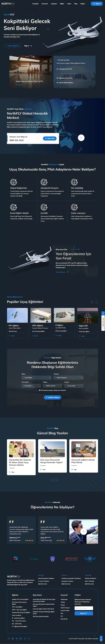The width and height of the screenshot is (105, 644).
Task: Focus the Telefon Numarası input field
Action: coord(52,386)
